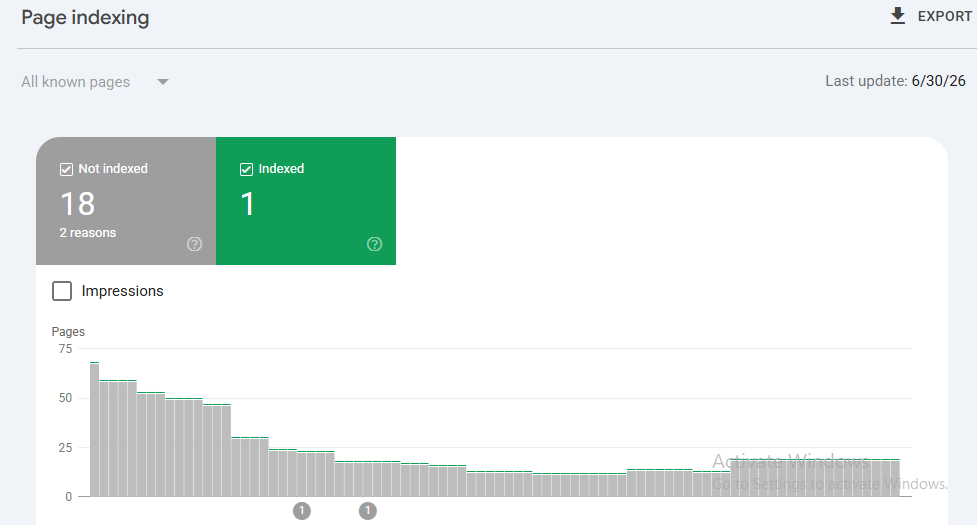The image size is (977, 525).
Task: Click the Export download icon
Action: [x=897, y=16]
